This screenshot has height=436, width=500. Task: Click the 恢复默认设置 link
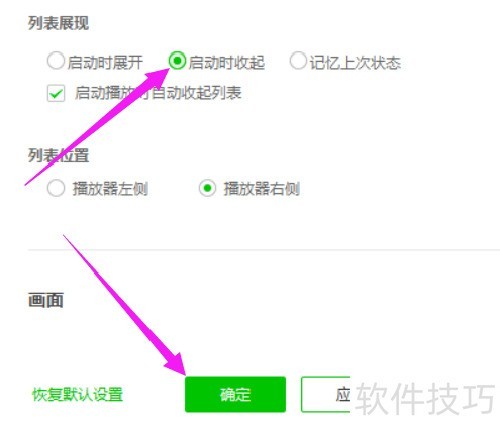point(77,395)
